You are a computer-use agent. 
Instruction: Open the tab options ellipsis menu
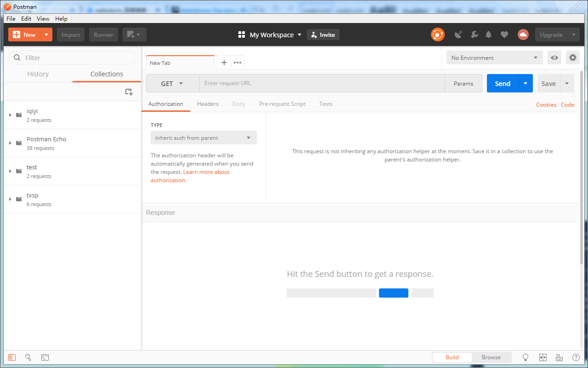click(237, 63)
